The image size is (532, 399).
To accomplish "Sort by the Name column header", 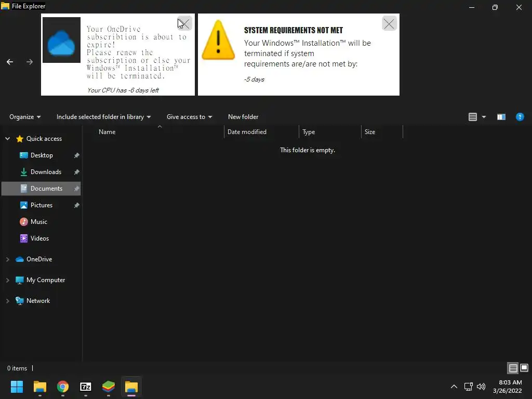I will click(x=107, y=132).
